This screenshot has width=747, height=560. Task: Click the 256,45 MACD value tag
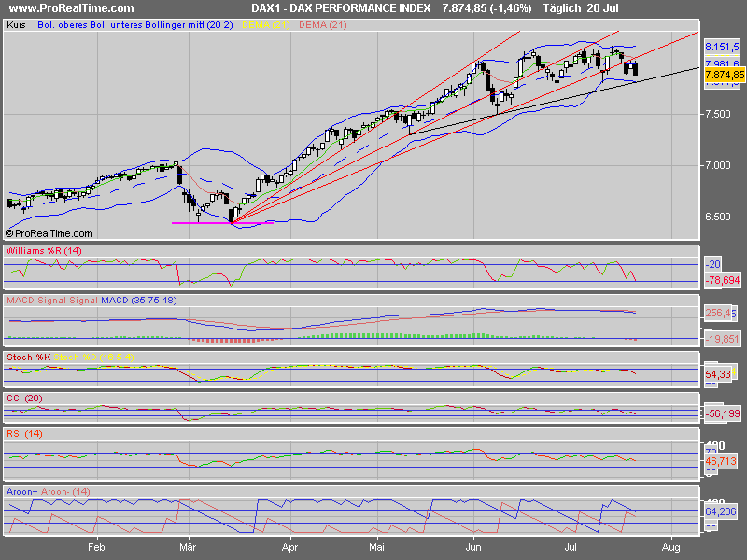tap(720, 313)
